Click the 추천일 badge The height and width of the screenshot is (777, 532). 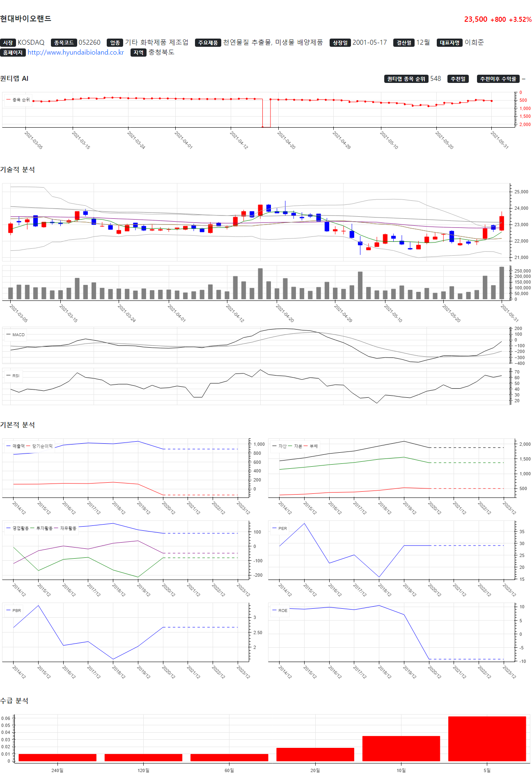click(458, 79)
